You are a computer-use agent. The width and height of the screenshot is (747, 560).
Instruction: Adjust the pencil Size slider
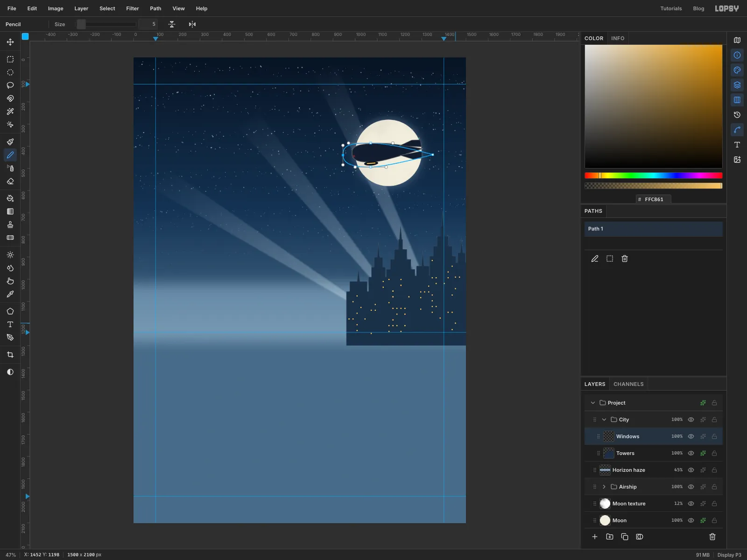pyautogui.click(x=106, y=24)
